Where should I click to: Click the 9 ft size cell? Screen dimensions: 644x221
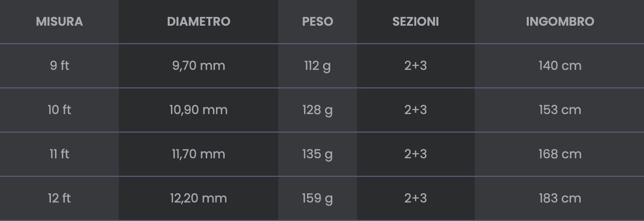pyautogui.click(x=59, y=66)
